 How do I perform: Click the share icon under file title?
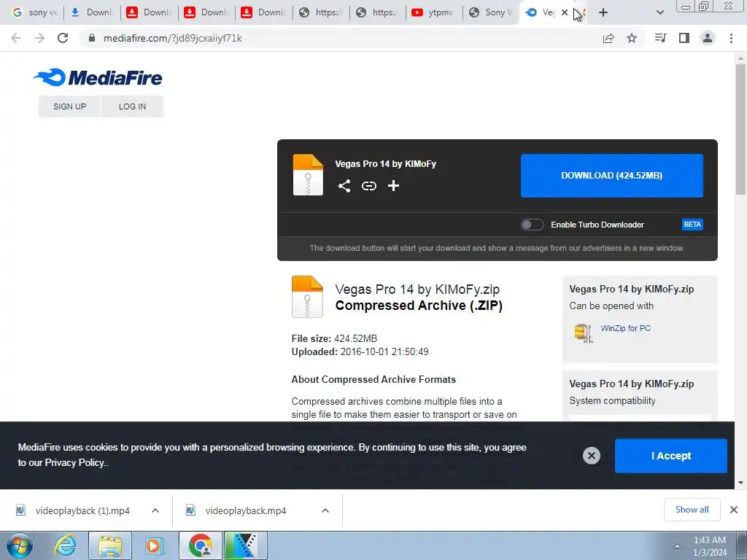pyautogui.click(x=344, y=186)
